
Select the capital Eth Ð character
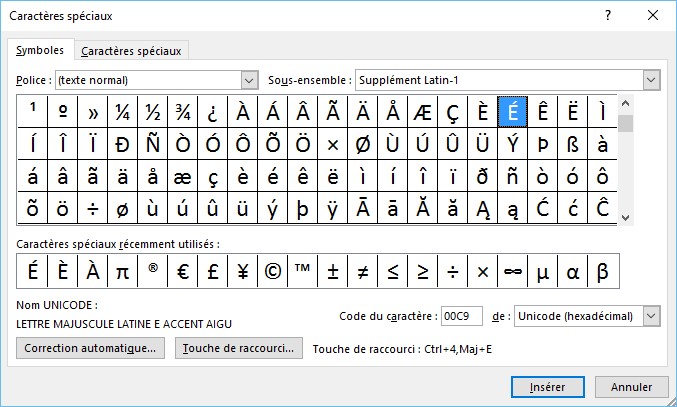[x=123, y=144]
